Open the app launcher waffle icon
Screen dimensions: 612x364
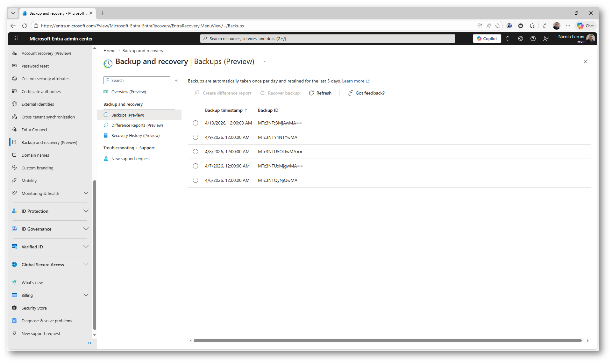click(x=16, y=39)
